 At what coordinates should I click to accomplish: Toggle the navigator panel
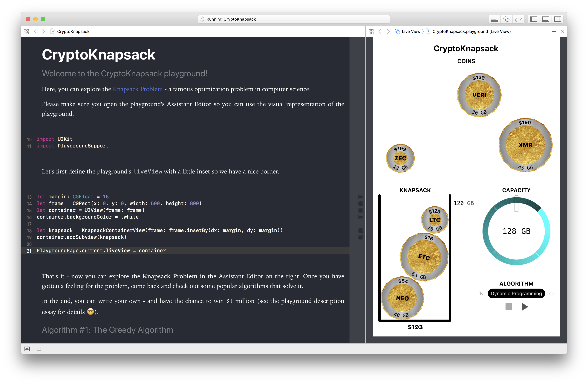coord(534,19)
